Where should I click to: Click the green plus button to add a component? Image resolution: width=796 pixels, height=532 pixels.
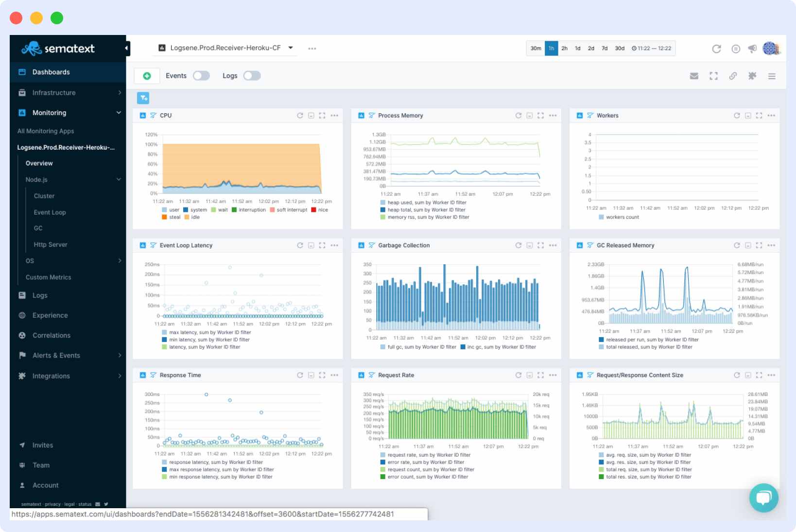[146, 76]
